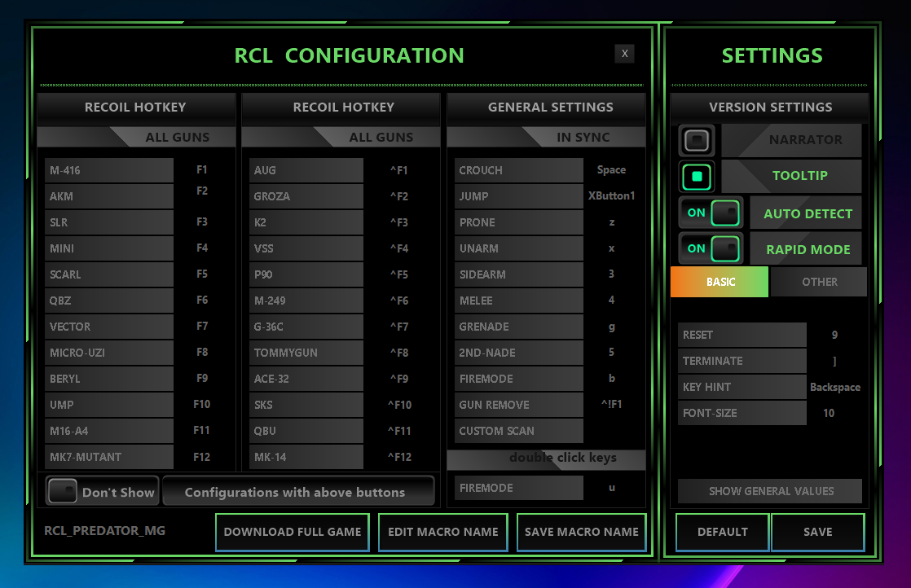Disable the Rapid Mode toggle

[709, 248]
